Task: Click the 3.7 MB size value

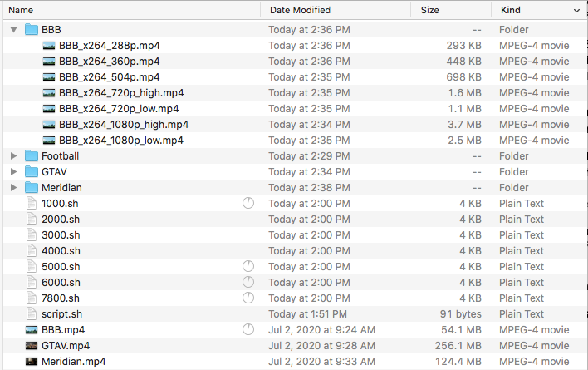Action: click(x=464, y=125)
